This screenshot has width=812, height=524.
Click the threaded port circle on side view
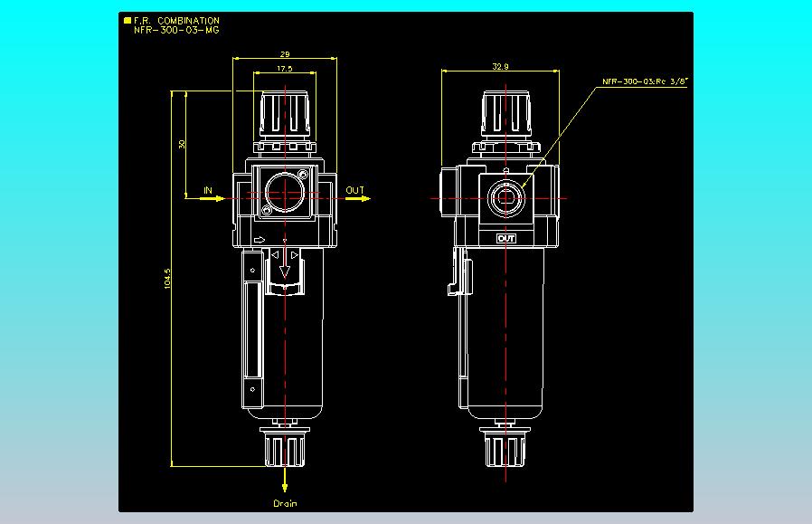[506, 198]
